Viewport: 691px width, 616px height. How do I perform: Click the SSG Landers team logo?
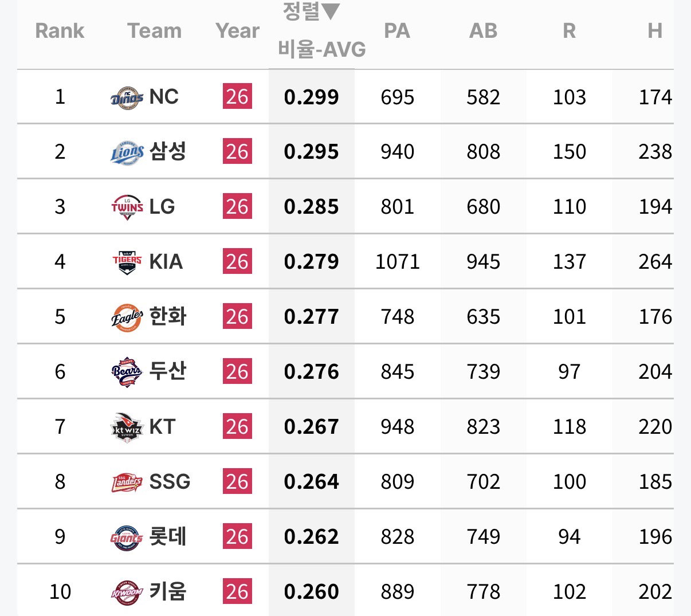(127, 482)
